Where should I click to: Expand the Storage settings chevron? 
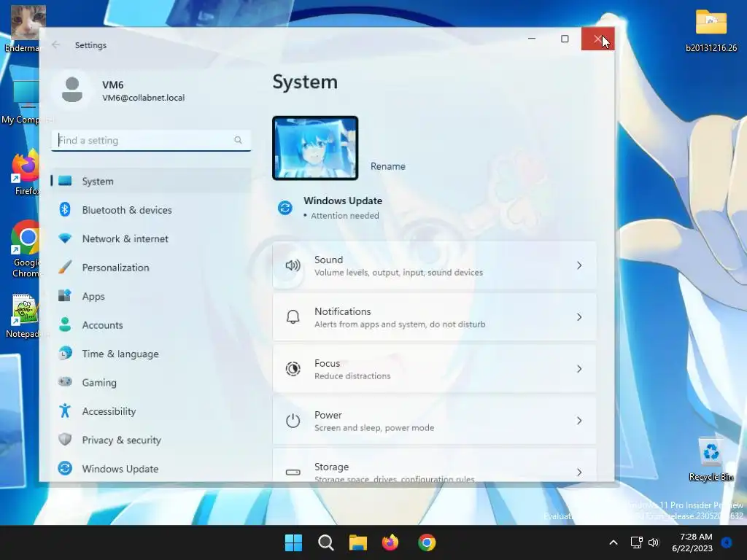click(579, 472)
